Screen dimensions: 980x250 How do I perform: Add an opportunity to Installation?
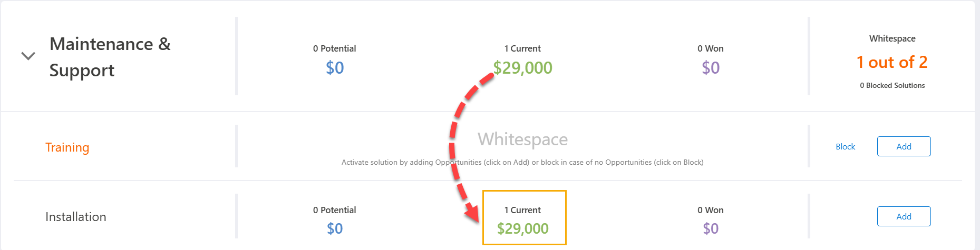pyautogui.click(x=904, y=216)
